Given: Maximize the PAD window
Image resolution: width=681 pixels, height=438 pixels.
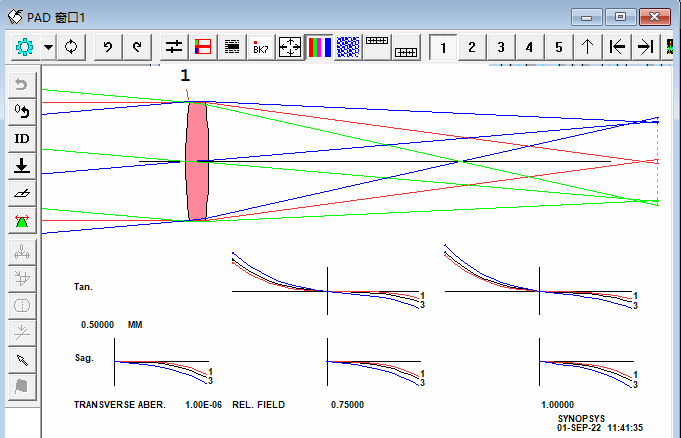Looking at the screenshot, I should pyautogui.click(x=621, y=17).
